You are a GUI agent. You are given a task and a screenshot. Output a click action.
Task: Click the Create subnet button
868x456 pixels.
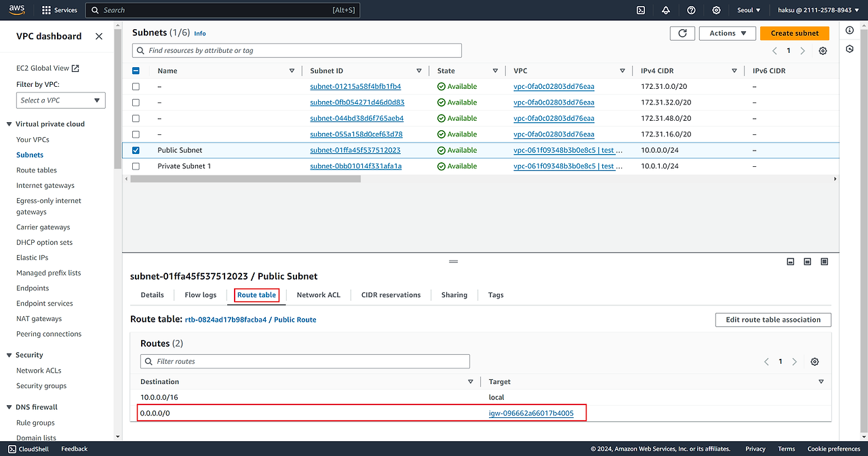[794, 33]
